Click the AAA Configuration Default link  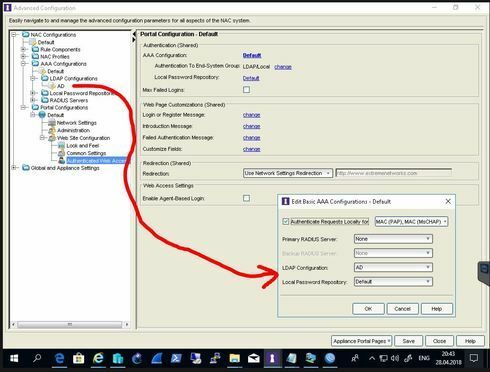[252, 55]
